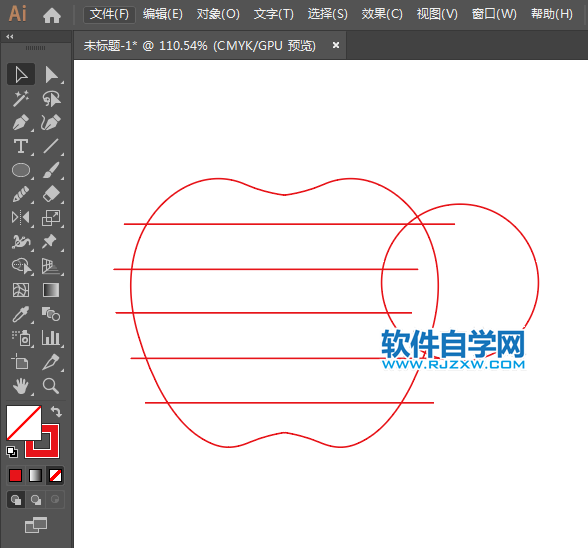588x548 pixels.
Task: Select the Artboard tool
Action: (x=21, y=362)
